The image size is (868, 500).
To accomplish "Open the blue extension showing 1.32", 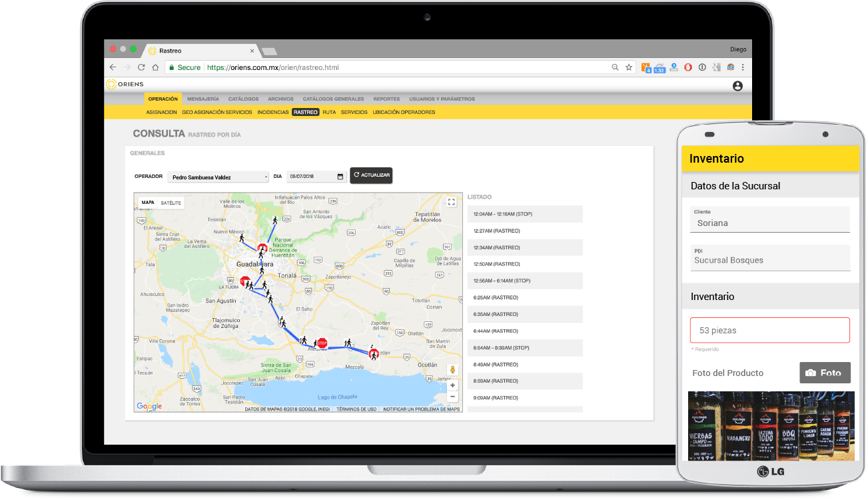I will point(659,67).
